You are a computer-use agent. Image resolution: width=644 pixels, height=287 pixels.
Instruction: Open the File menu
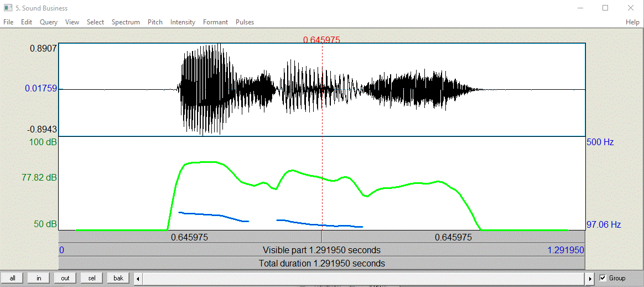point(8,22)
